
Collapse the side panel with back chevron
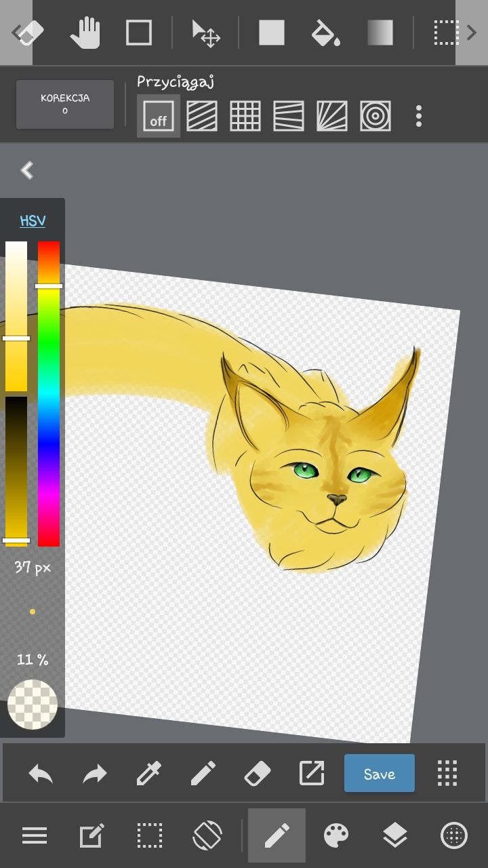point(27,170)
